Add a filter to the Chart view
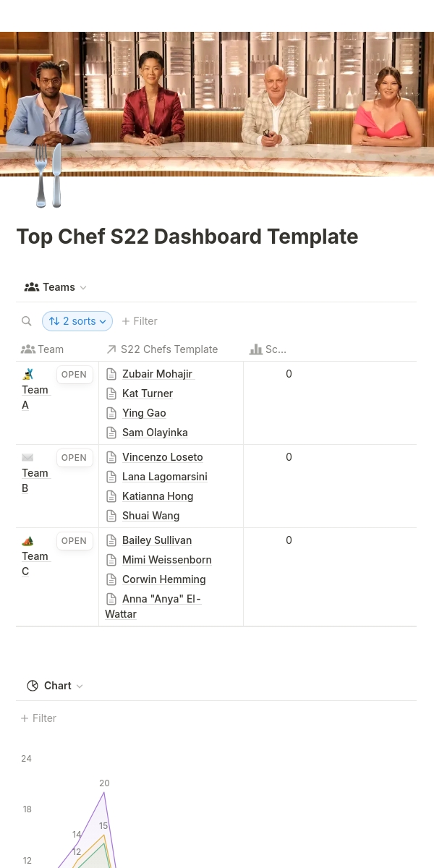The width and height of the screenshot is (434, 868). pos(38,718)
